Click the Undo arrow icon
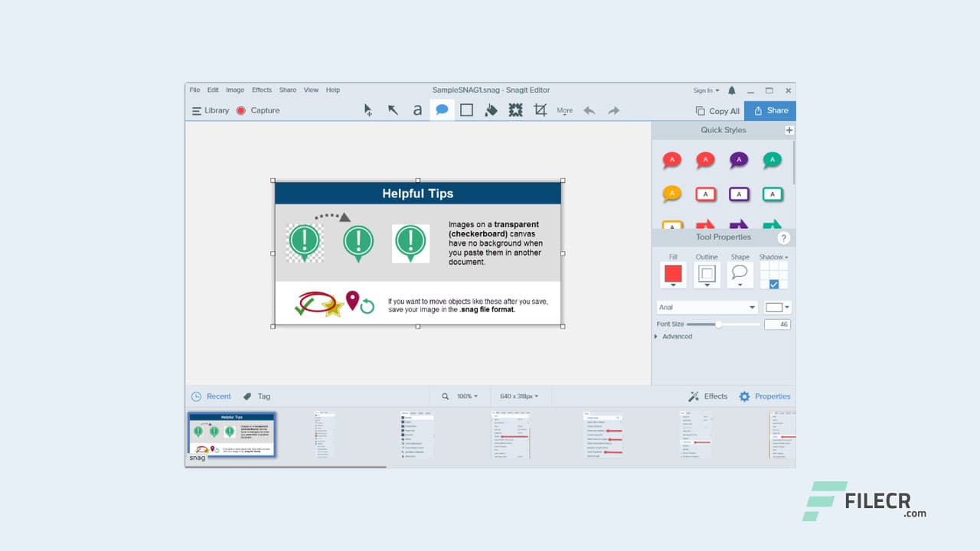980x551 pixels. tap(589, 110)
